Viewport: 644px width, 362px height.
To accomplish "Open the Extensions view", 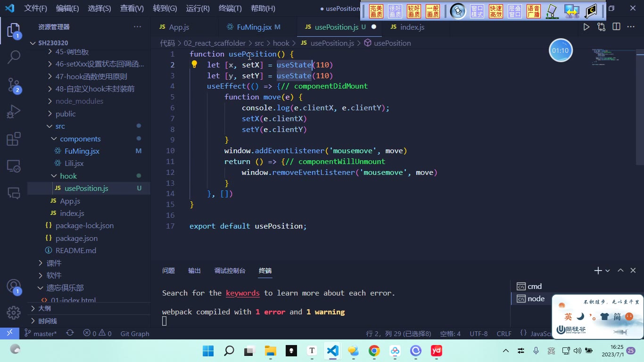I will [x=14, y=139].
